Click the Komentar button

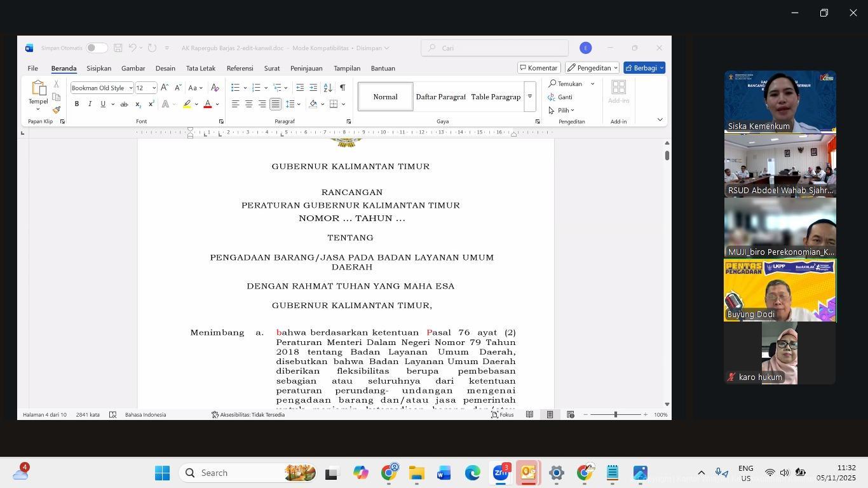[x=538, y=68]
